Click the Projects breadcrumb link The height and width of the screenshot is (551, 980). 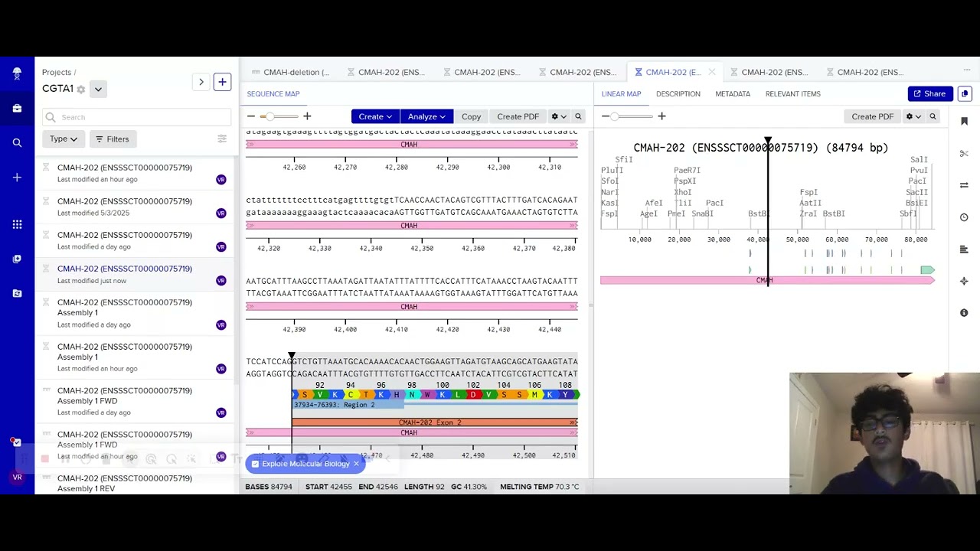click(57, 72)
